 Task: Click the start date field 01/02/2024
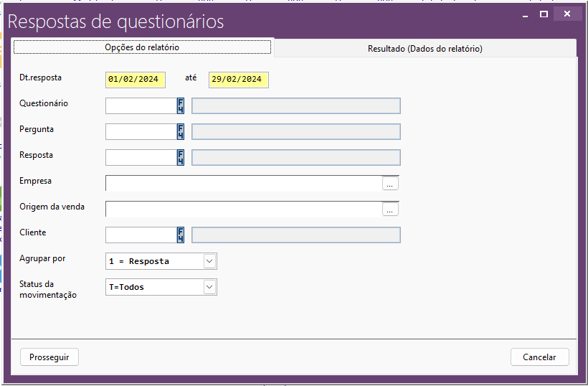(x=136, y=80)
